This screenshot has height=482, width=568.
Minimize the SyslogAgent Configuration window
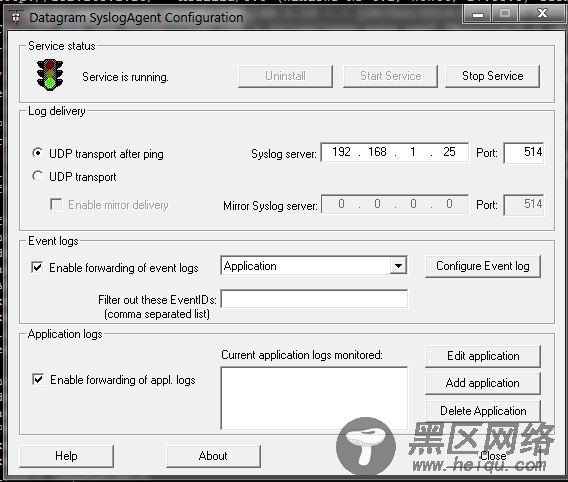pyautogui.click(x=477, y=14)
